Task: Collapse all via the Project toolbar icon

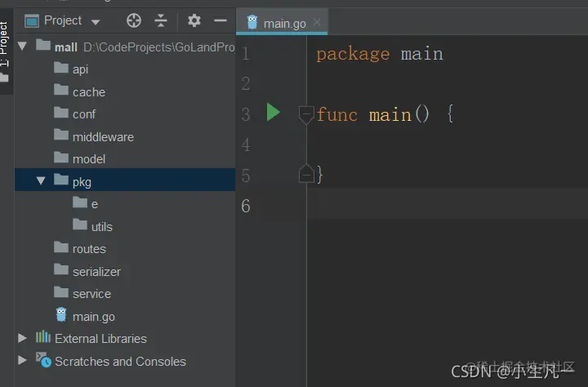Action: click(x=161, y=20)
